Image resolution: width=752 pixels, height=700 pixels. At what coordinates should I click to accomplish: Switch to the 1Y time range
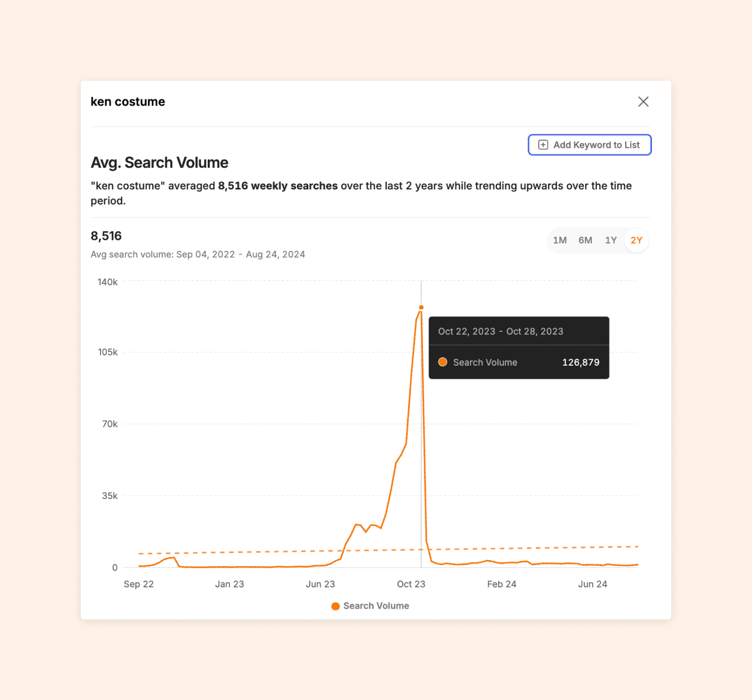(x=610, y=240)
